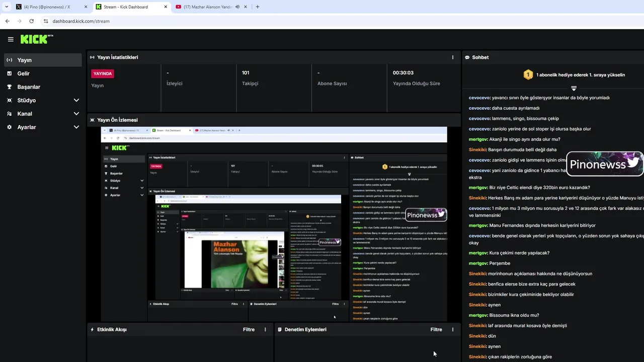Click the Kanal icon in sidebar
Viewport: 644px width, 362px height.
pos(9,114)
